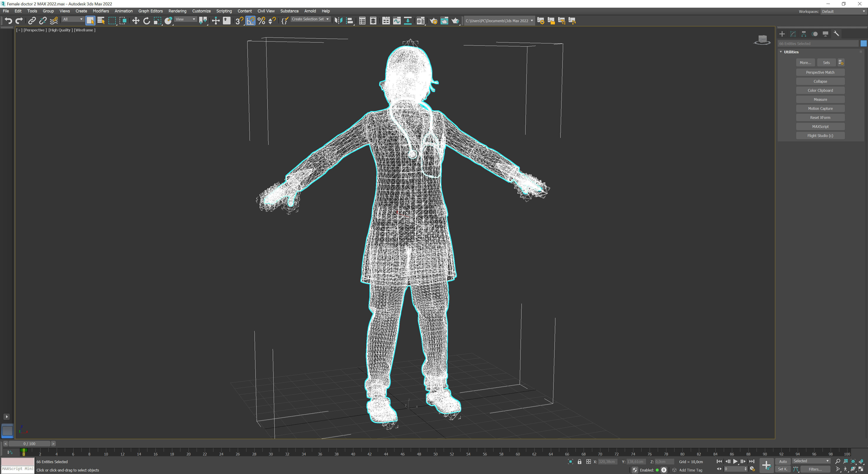
Task: Open the Arnold menu
Action: click(x=310, y=11)
